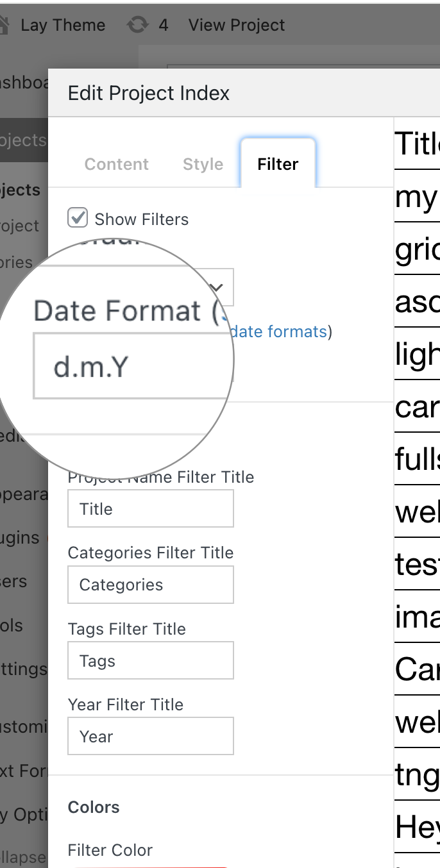
Task: Open the Plugins sidebar item
Action: pos(19,537)
